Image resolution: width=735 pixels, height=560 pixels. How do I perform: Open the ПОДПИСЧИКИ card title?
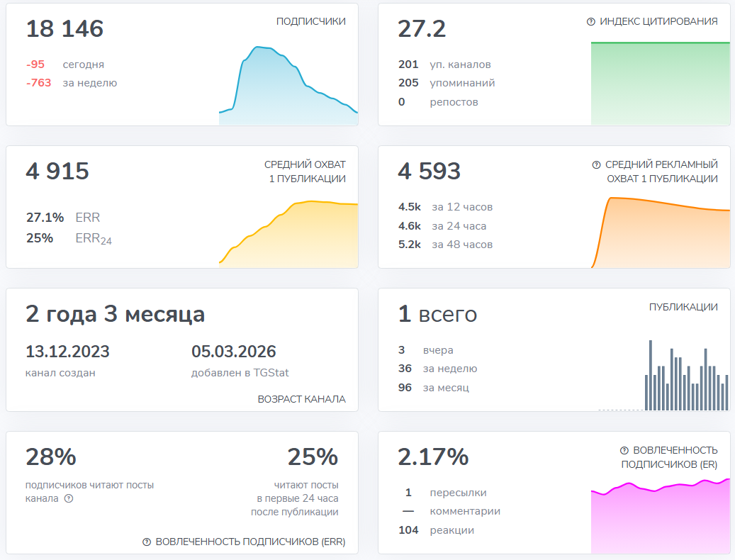click(310, 21)
